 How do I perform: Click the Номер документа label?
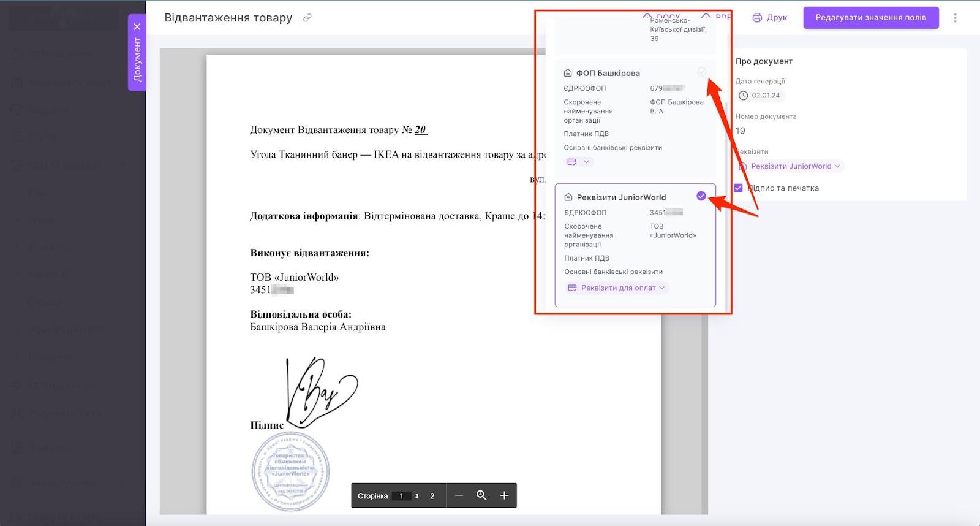point(766,116)
